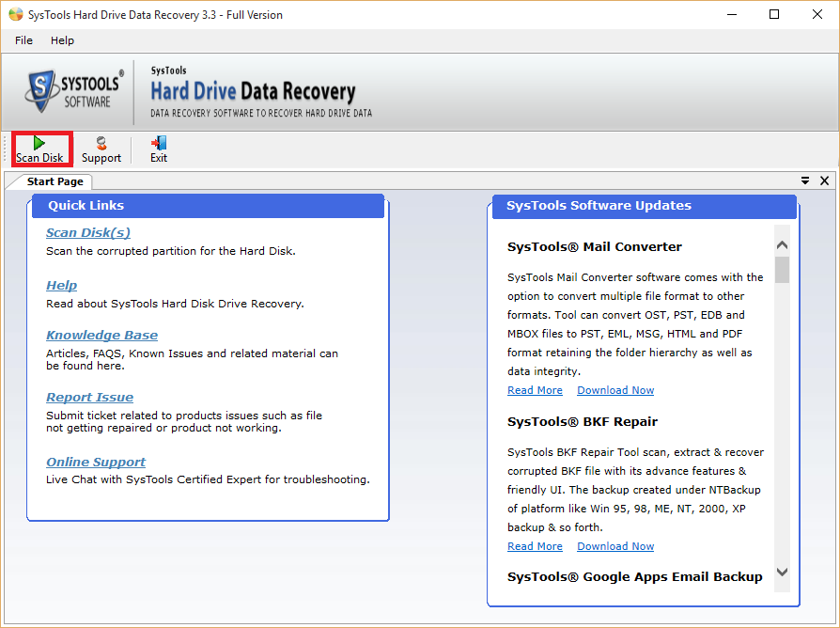Select the Start Page tab
The width and height of the screenshot is (840, 628).
tap(54, 181)
